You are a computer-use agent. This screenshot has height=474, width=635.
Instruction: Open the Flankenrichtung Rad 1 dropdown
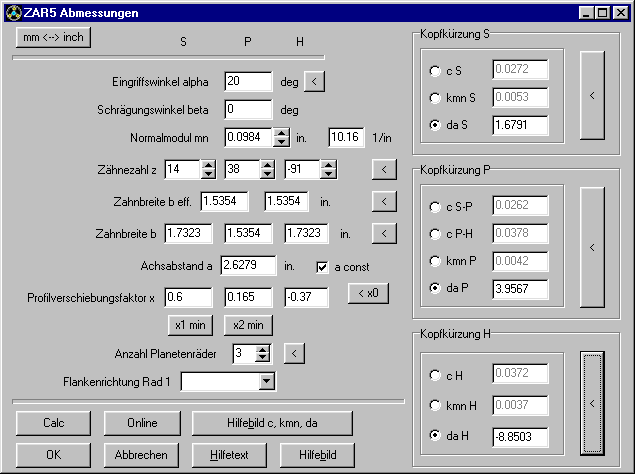(x=266, y=381)
